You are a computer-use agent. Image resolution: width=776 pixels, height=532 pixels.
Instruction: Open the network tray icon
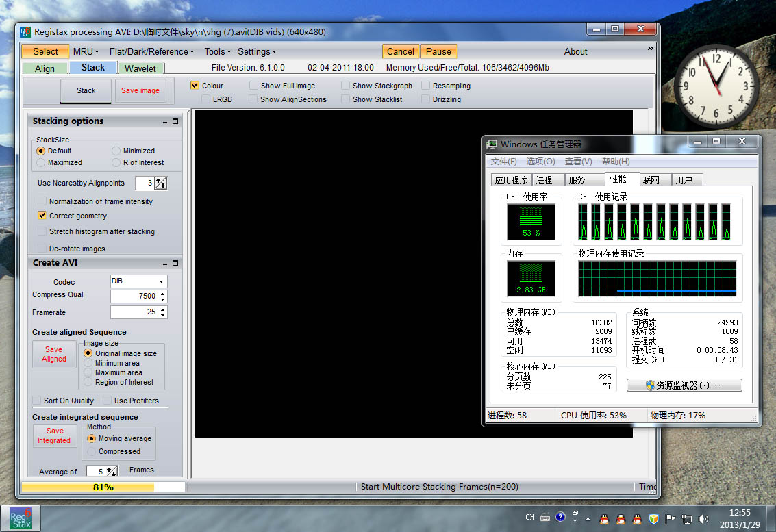click(686, 518)
